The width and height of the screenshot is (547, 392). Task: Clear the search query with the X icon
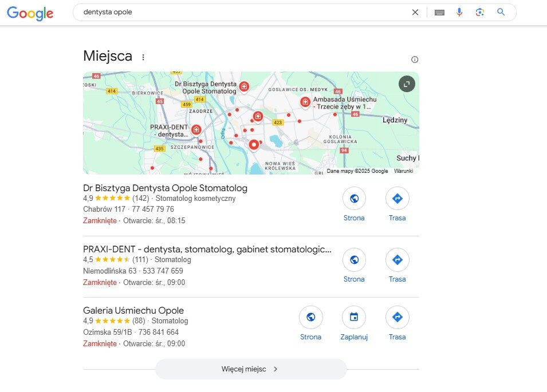point(415,13)
